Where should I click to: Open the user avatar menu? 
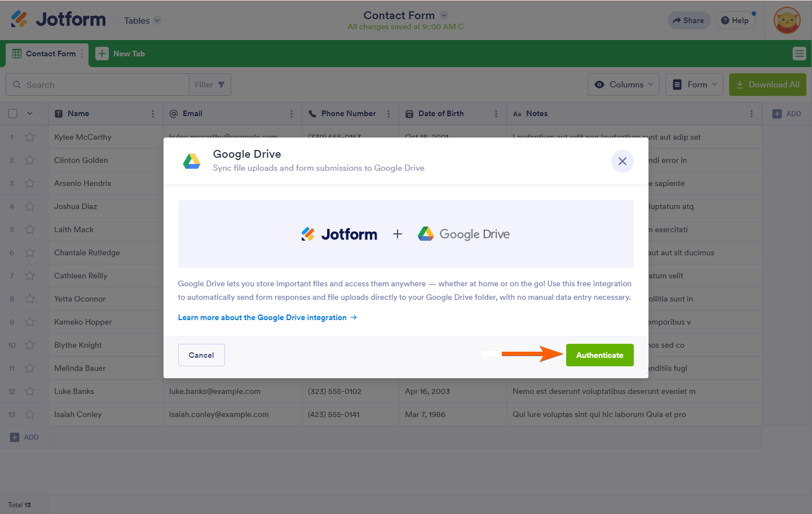[787, 20]
